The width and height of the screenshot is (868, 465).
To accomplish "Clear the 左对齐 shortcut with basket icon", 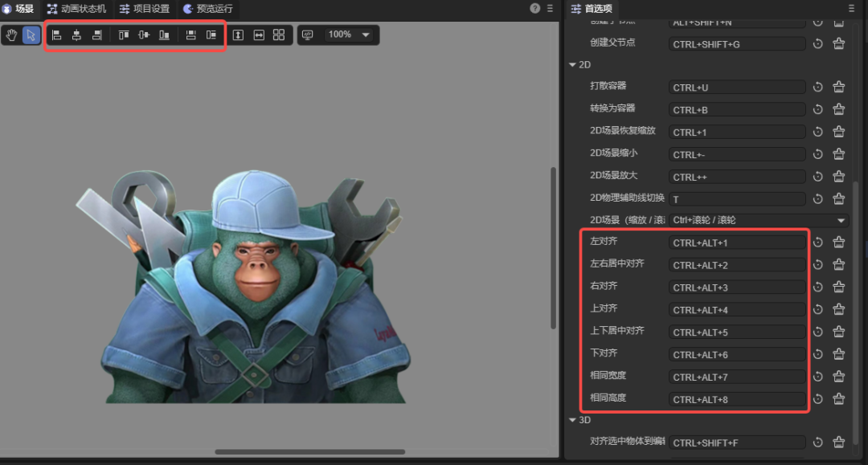I will [x=838, y=243].
